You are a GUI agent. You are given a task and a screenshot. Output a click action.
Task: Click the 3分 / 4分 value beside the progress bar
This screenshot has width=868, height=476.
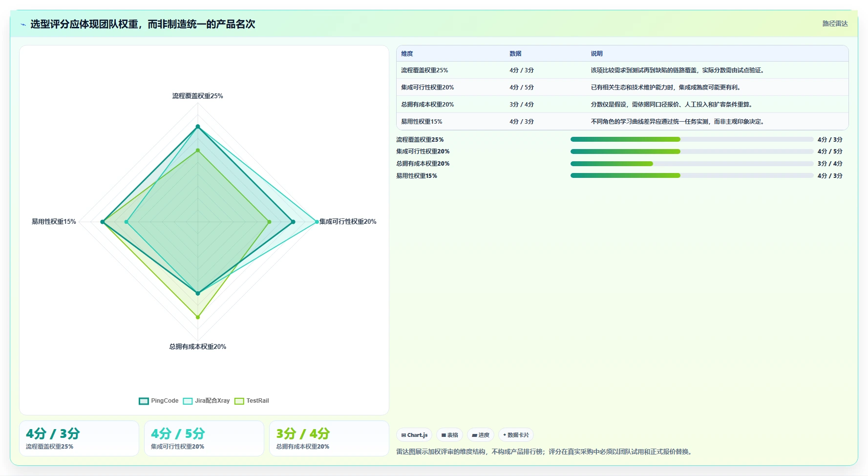830,164
